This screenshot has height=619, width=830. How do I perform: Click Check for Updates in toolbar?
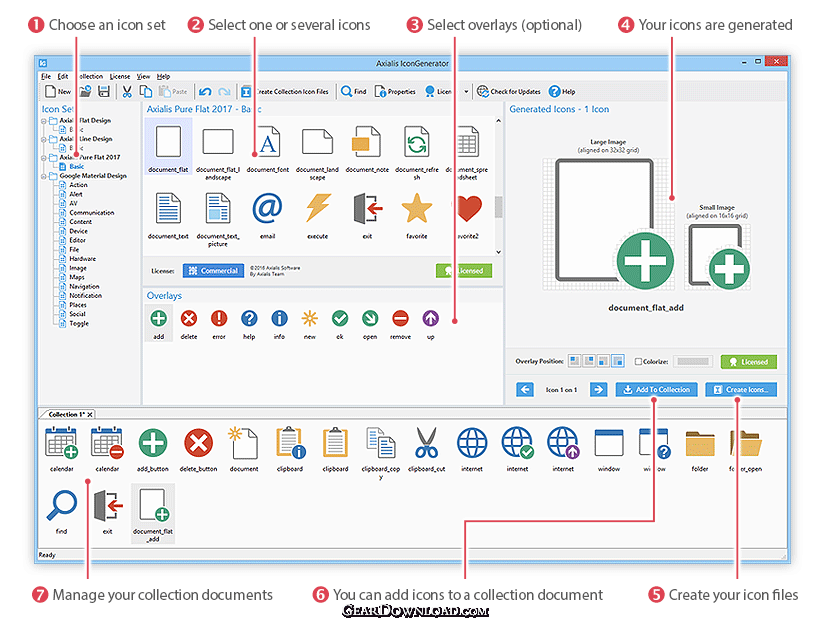click(509, 92)
